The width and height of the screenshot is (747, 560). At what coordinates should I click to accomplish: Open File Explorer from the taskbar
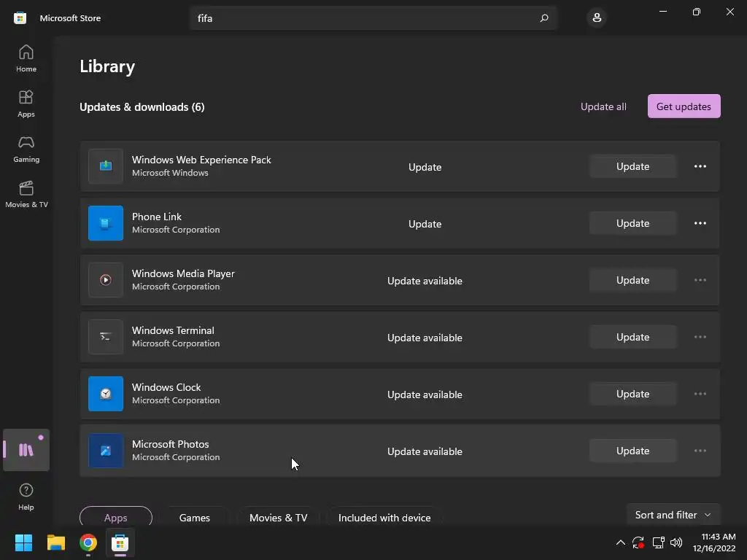pyautogui.click(x=55, y=542)
